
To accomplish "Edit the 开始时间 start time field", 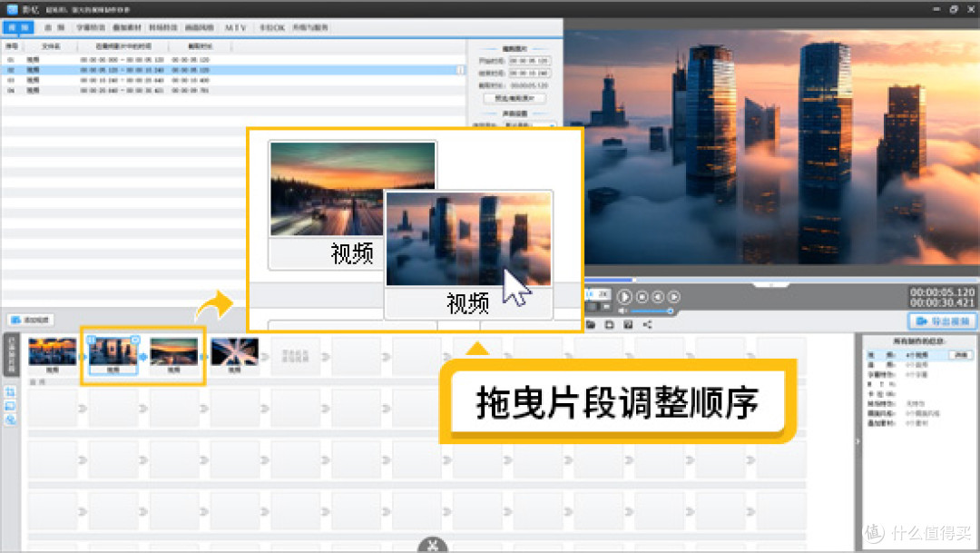I will coord(529,61).
